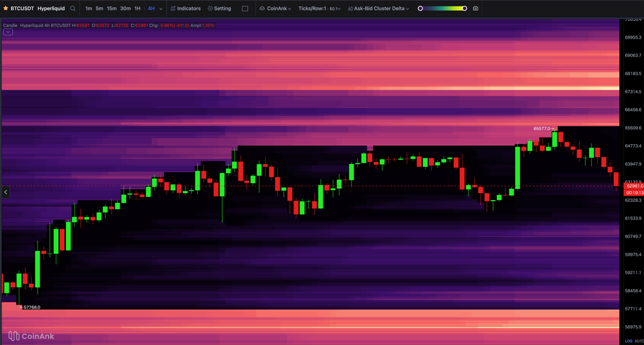This screenshot has height=345, width=644.
Task: Click price axis label 56975.9
Action: click(x=634, y=326)
